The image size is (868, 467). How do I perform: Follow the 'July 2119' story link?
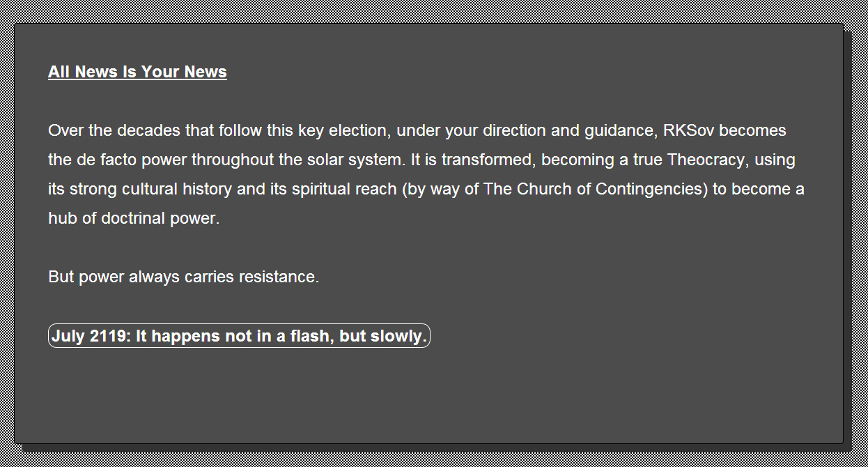(x=239, y=336)
